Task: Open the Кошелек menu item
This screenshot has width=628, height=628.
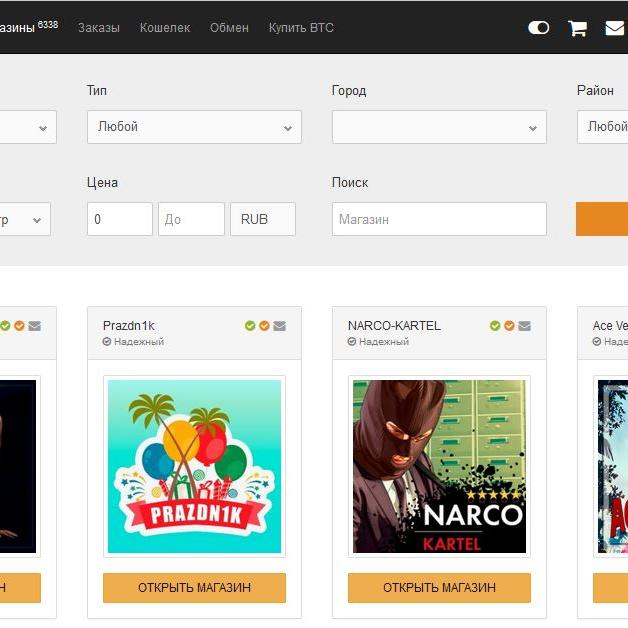Action: [x=165, y=28]
